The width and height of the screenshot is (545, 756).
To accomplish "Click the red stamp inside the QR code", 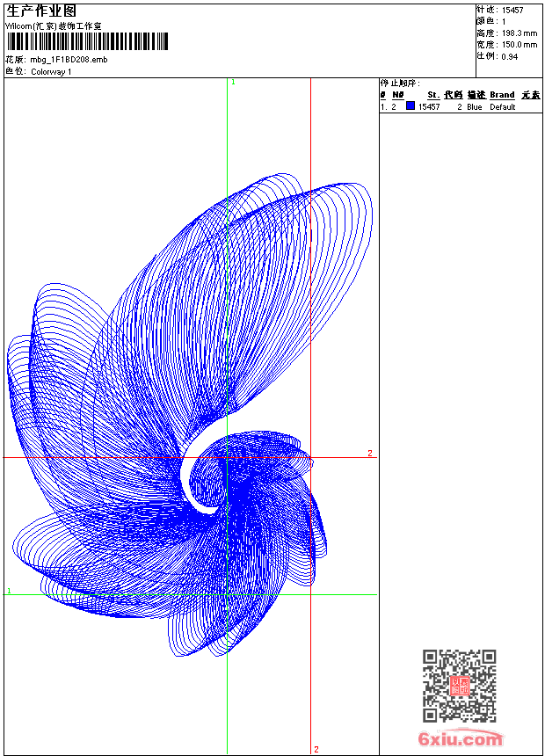I will [x=460, y=687].
